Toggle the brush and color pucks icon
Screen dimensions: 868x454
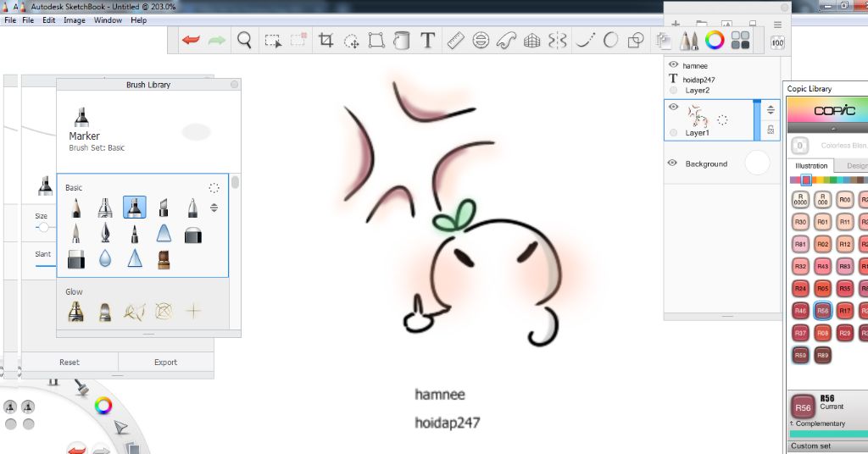click(740, 40)
